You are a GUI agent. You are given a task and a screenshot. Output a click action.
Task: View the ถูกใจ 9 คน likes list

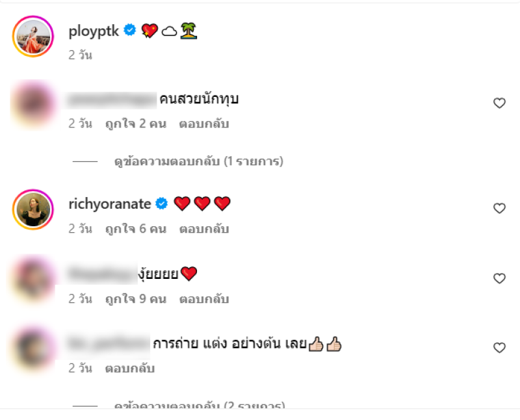[136, 299]
